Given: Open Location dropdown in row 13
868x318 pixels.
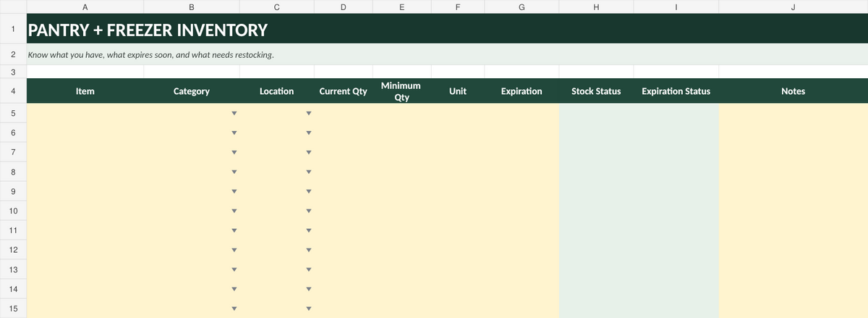Looking at the screenshot, I should click(308, 270).
